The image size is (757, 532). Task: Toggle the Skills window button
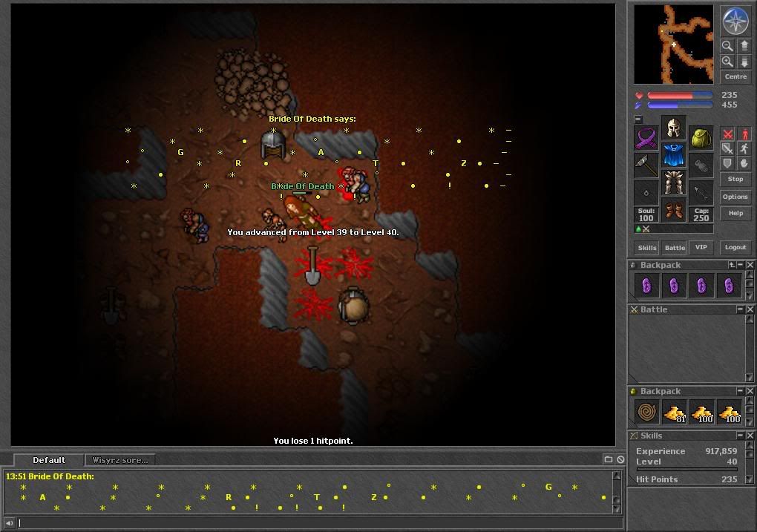pyautogui.click(x=647, y=248)
